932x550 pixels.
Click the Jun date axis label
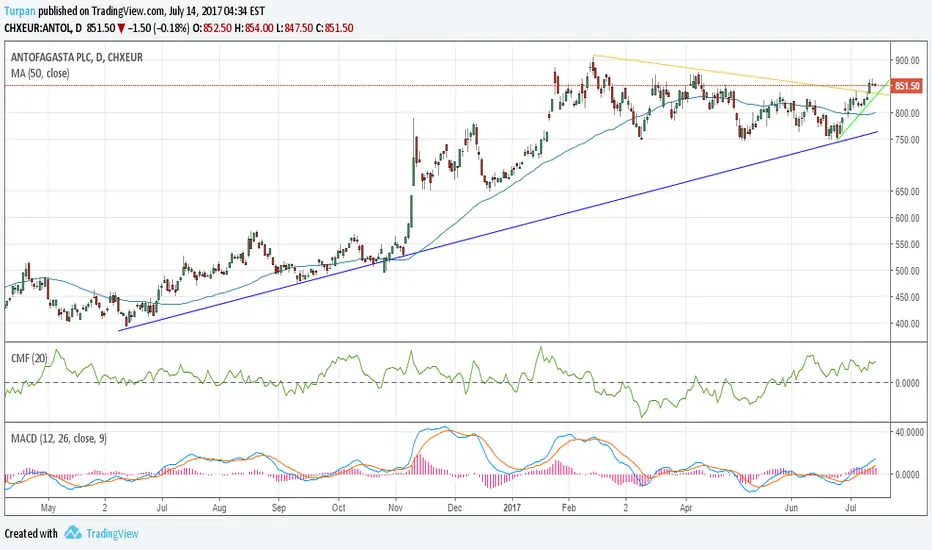pyautogui.click(x=791, y=508)
